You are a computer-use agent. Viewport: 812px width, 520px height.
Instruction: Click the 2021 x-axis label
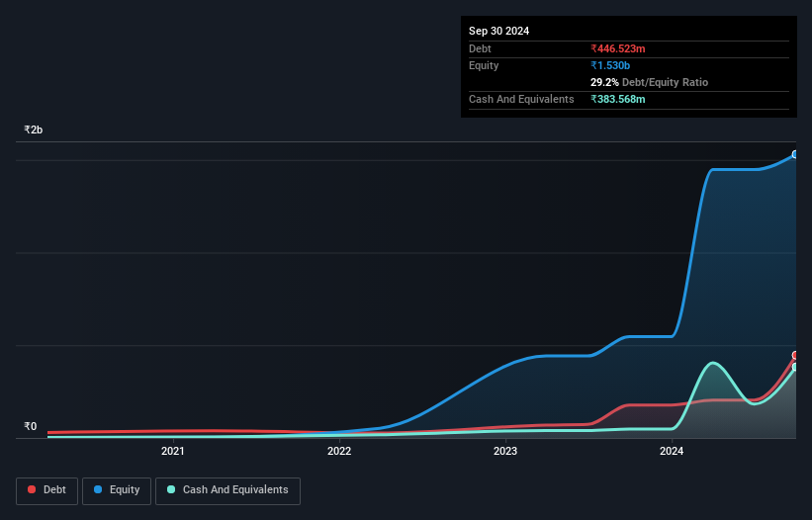(x=172, y=451)
